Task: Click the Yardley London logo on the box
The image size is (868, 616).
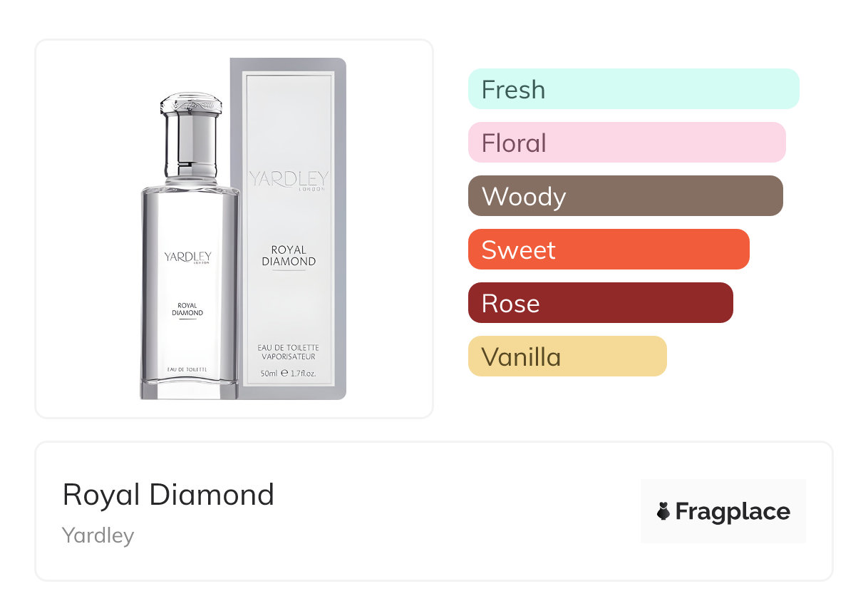Action: coord(289,180)
